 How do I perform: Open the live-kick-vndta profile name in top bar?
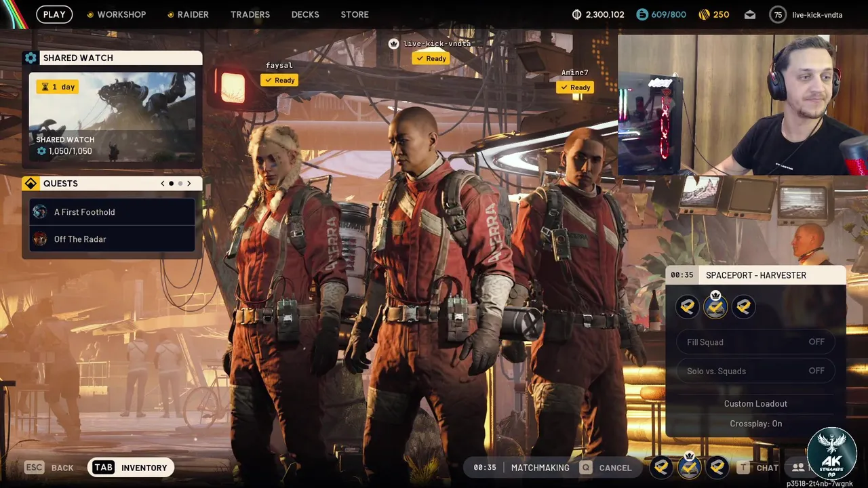point(817,14)
